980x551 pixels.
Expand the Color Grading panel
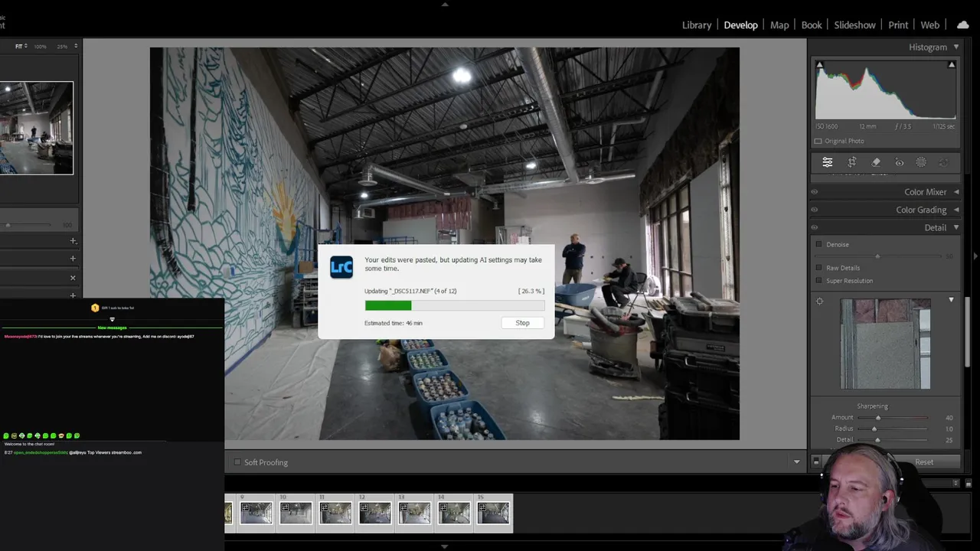pyautogui.click(x=956, y=210)
